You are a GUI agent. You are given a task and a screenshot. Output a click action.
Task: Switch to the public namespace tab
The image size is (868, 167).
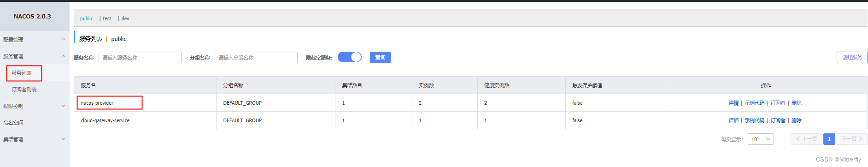(87, 18)
